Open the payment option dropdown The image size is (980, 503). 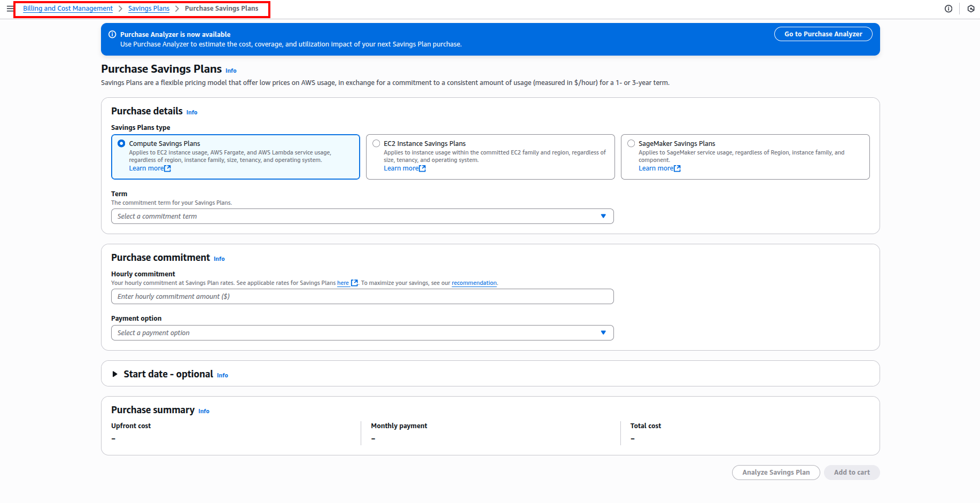pyautogui.click(x=362, y=333)
